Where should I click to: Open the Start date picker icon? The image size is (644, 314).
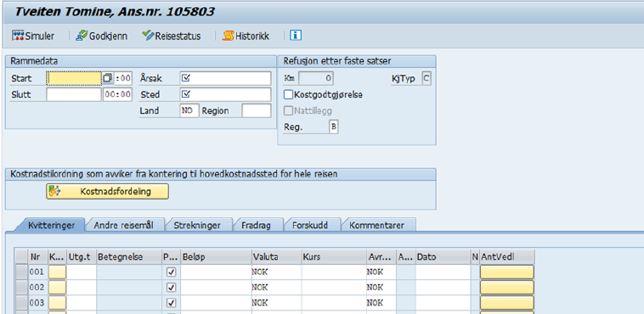click(x=108, y=78)
